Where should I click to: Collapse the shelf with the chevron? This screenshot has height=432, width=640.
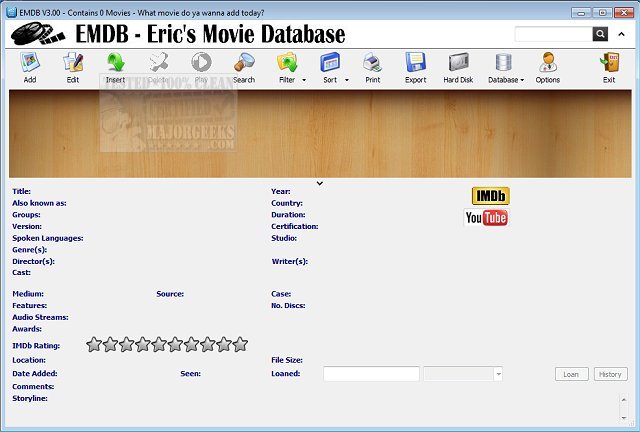point(319,183)
